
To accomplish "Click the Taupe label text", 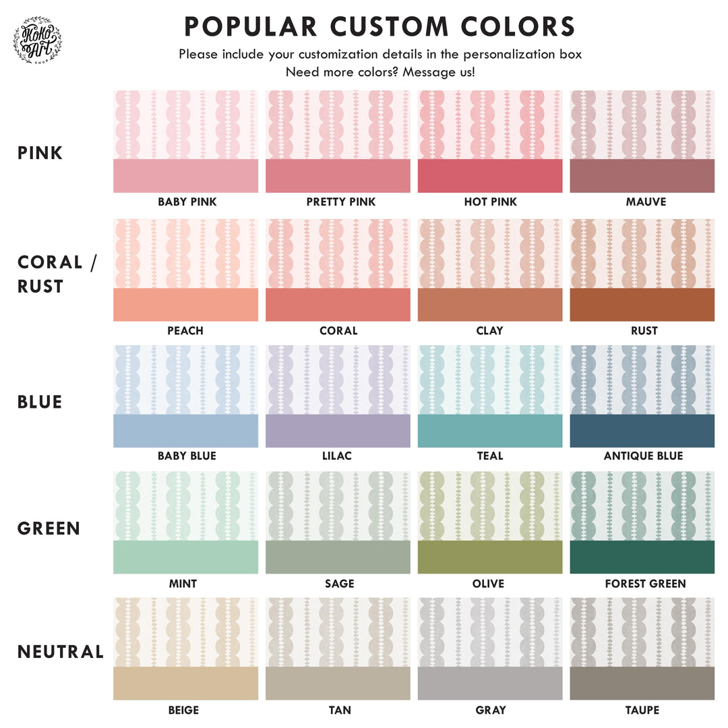I will click(x=642, y=710).
